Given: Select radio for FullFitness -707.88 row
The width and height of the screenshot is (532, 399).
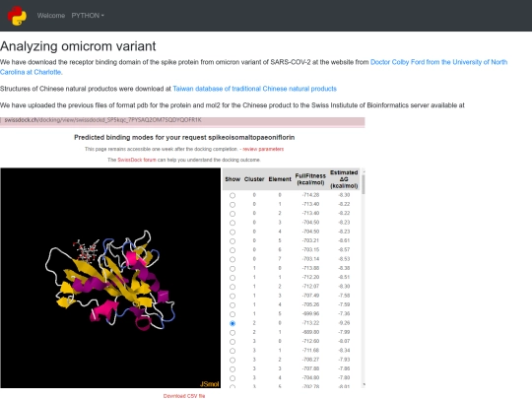Looking at the screenshot, I should pyautogui.click(x=233, y=369).
